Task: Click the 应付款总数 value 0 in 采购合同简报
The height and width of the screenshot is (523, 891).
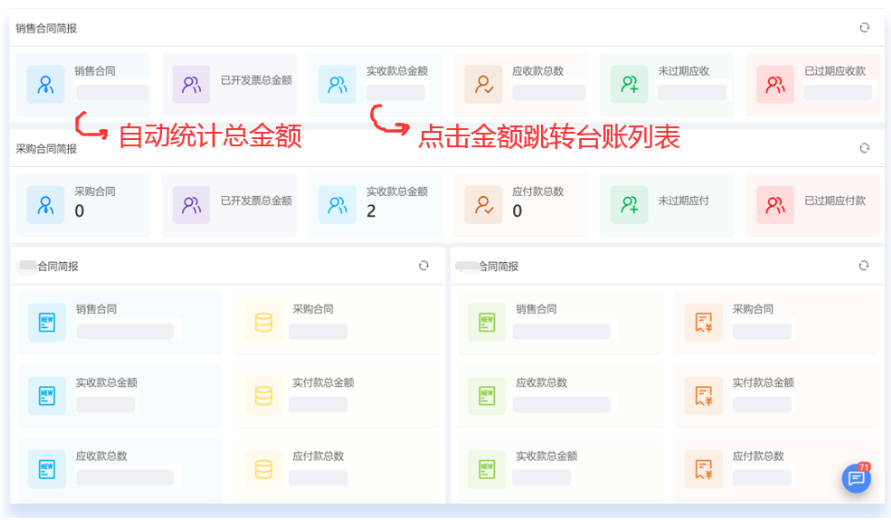Action: point(517,211)
